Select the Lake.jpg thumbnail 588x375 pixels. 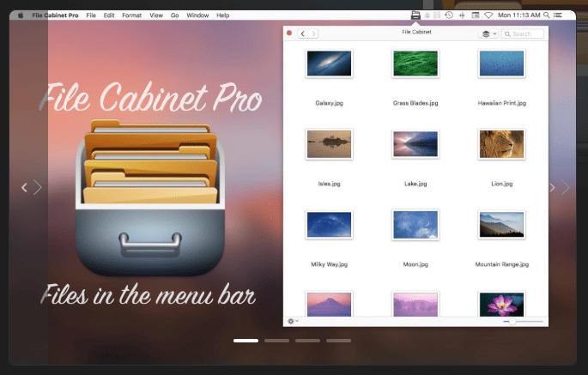(415, 144)
